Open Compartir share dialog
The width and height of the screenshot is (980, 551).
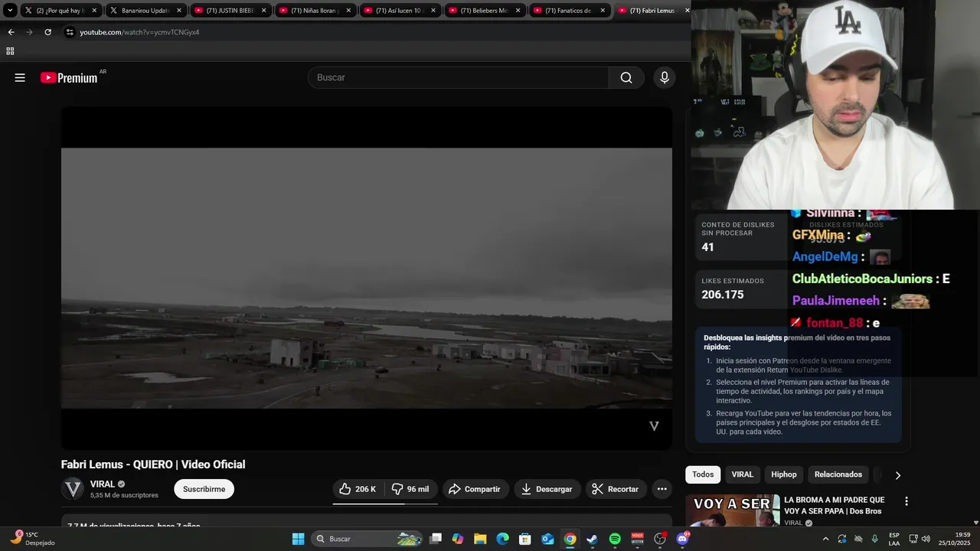coord(475,489)
